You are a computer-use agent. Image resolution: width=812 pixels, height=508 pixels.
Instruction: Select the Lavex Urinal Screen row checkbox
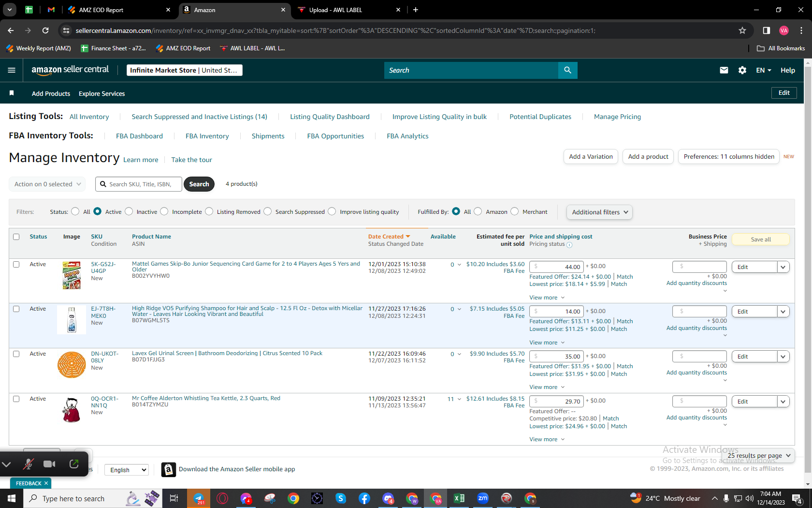[x=16, y=354]
